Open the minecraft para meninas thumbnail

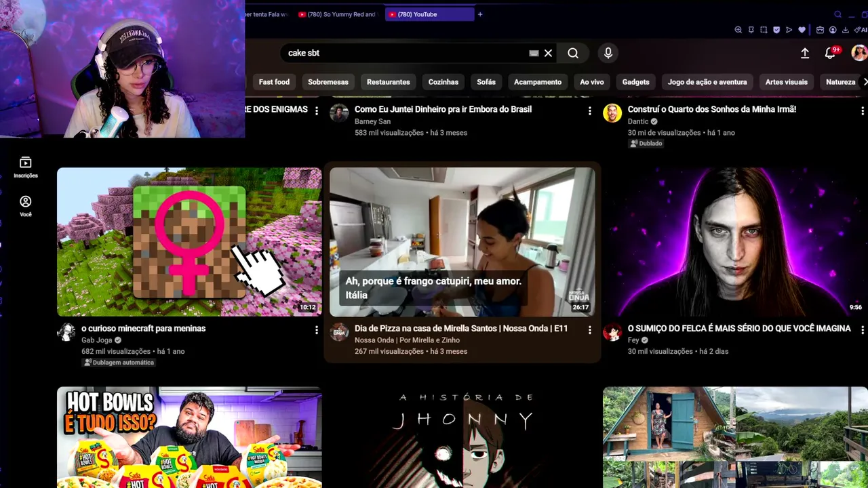coord(189,242)
